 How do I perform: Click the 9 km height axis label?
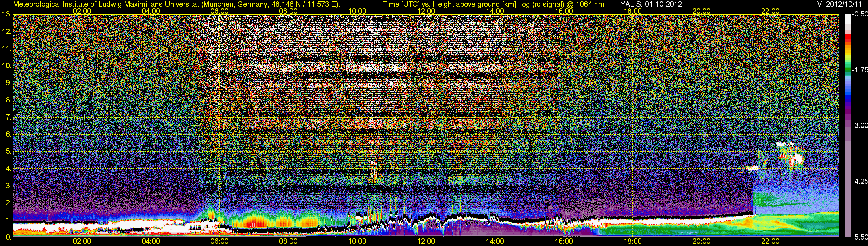point(8,83)
